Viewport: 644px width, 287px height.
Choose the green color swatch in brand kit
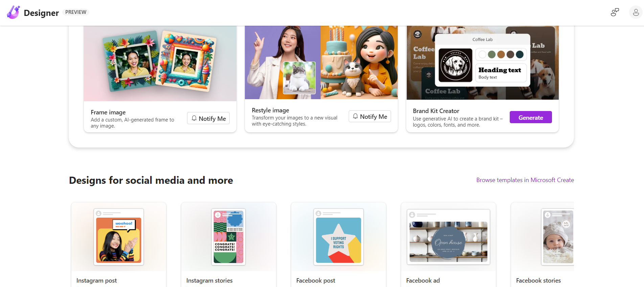[x=492, y=54]
